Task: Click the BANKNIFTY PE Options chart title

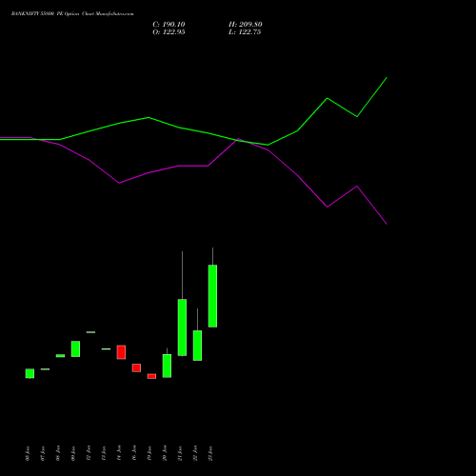Action: coord(72,13)
